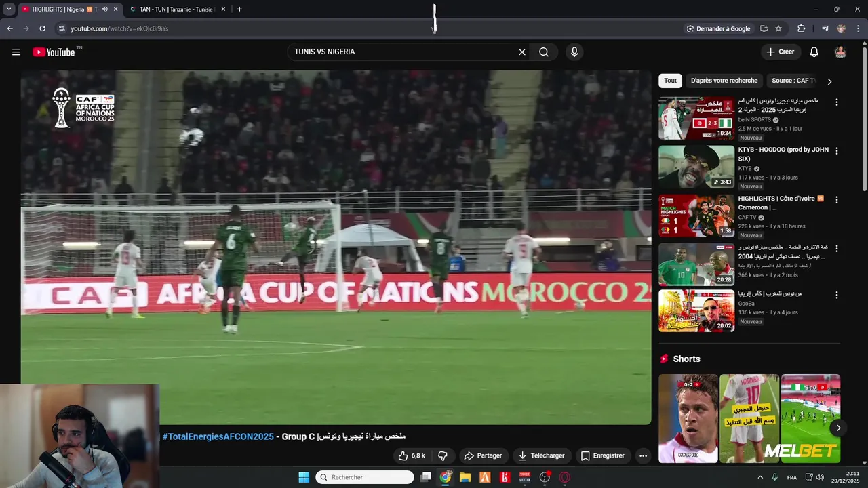This screenshot has width=868, height=488.
Task: Open the YouTube guide hamburger menu
Action: click(16, 52)
